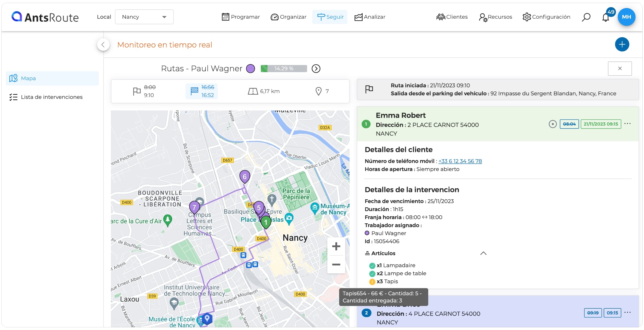Select Mapa in the sidebar
The image size is (644, 330).
[x=52, y=78]
